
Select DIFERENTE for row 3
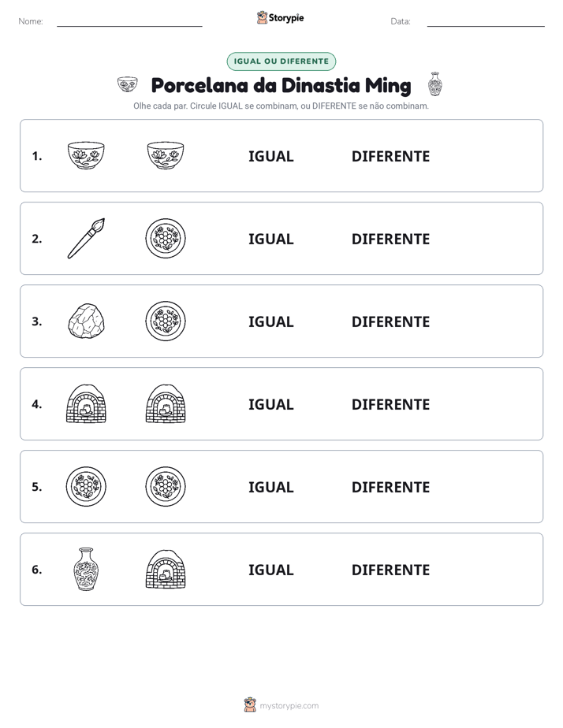390,321
